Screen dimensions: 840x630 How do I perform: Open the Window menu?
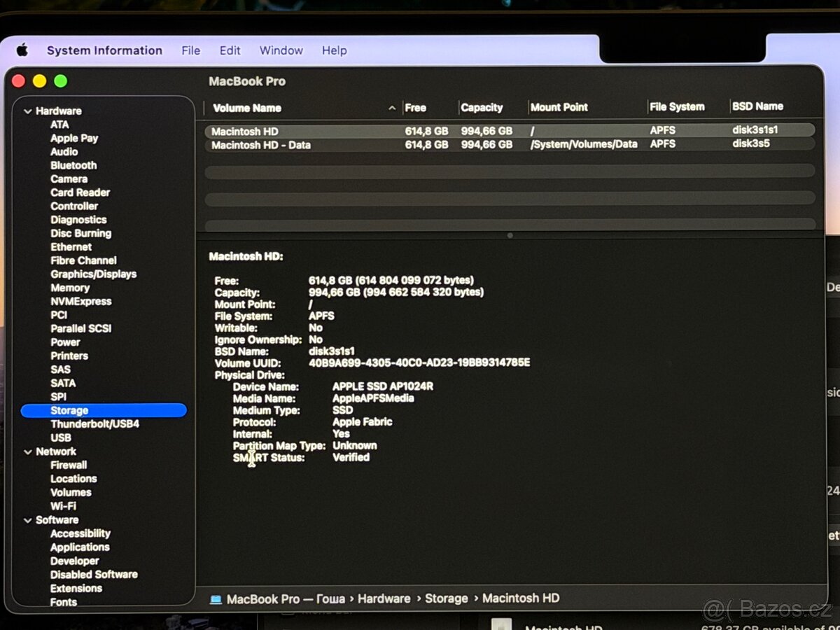coord(281,50)
